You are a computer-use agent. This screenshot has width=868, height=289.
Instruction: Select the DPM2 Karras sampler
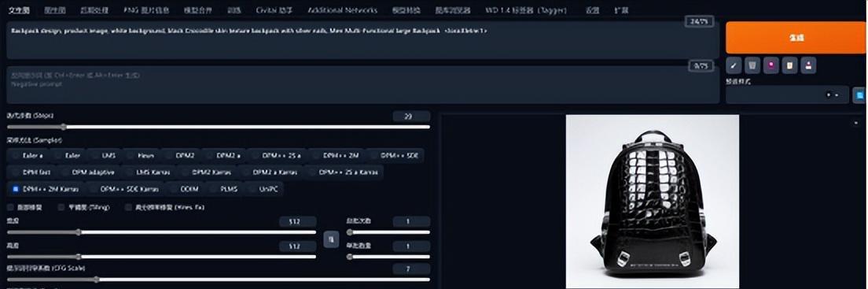tap(206, 172)
